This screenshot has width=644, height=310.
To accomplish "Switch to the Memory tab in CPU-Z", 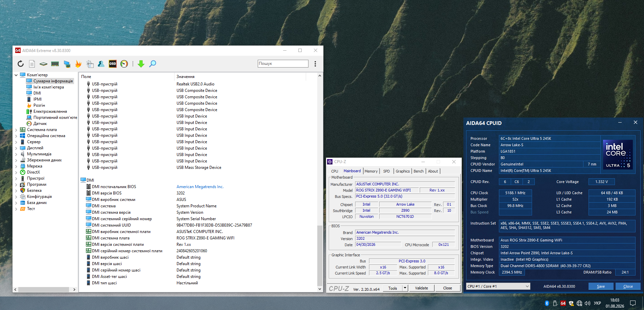I will 371,171.
